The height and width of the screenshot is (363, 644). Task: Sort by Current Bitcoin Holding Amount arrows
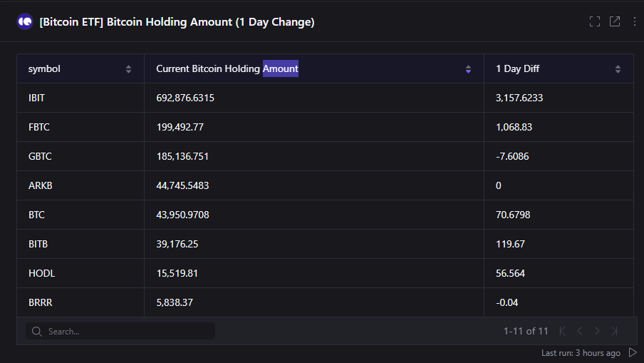(468, 69)
